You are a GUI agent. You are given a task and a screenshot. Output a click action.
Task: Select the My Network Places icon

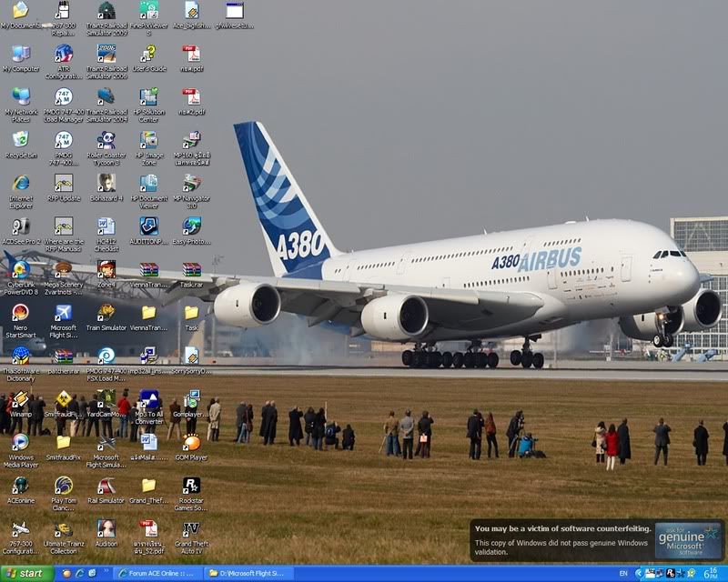coord(20,105)
